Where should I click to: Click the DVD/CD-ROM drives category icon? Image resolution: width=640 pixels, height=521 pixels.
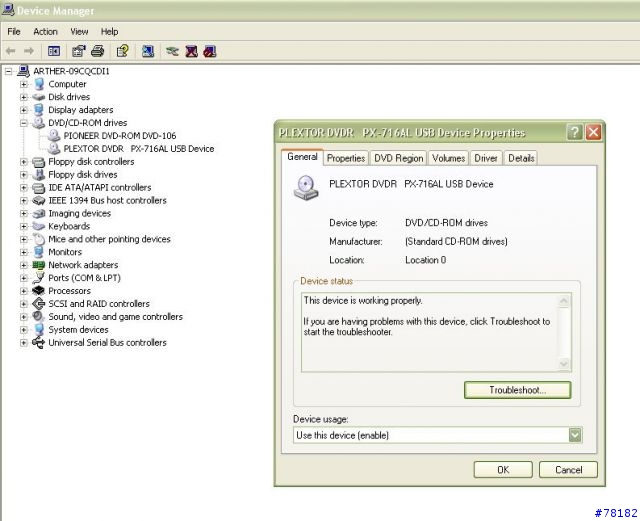click(x=39, y=123)
